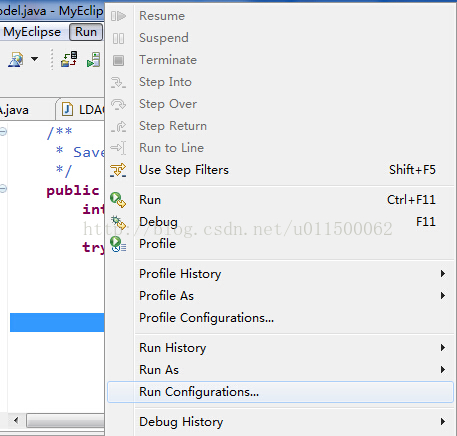
Task: Select Run Configurations... menu item
Action: (280, 392)
